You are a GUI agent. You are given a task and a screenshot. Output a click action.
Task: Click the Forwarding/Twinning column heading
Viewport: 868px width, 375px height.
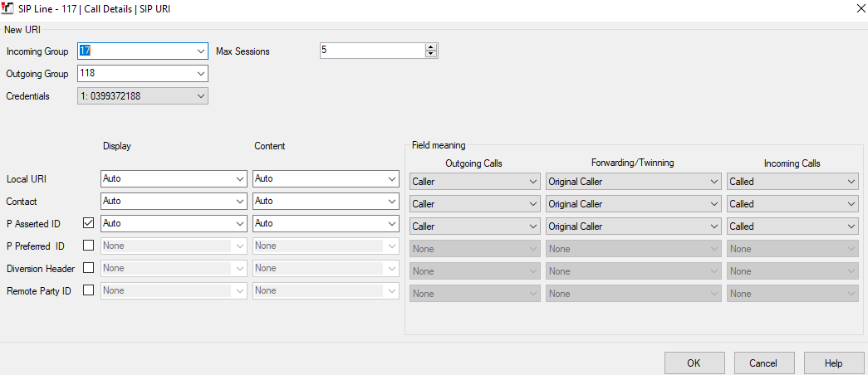tap(633, 163)
